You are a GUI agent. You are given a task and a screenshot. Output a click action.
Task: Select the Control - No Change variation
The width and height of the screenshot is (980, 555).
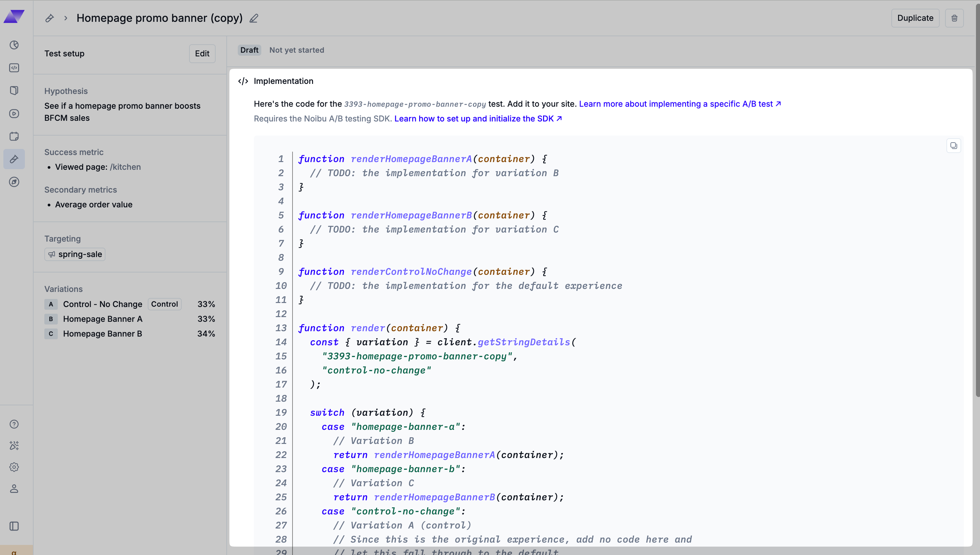coord(130,304)
